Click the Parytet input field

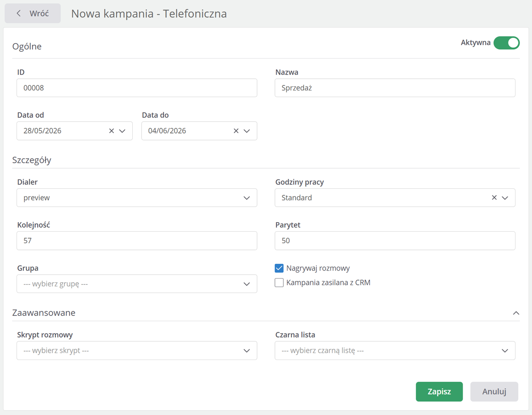tap(395, 241)
